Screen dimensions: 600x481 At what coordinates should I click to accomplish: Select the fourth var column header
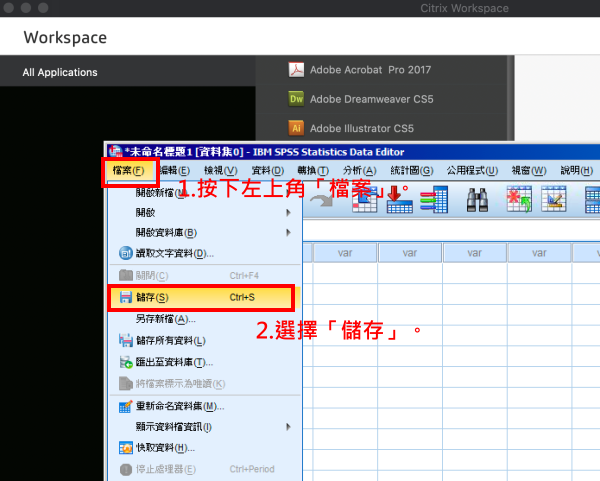tap(539, 253)
